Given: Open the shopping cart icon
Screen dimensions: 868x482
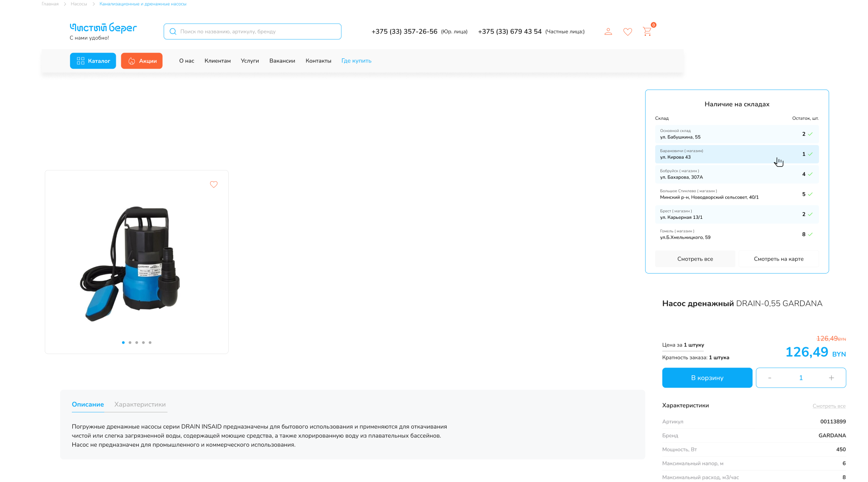Looking at the screenshot, I should (x=647, y=32).
